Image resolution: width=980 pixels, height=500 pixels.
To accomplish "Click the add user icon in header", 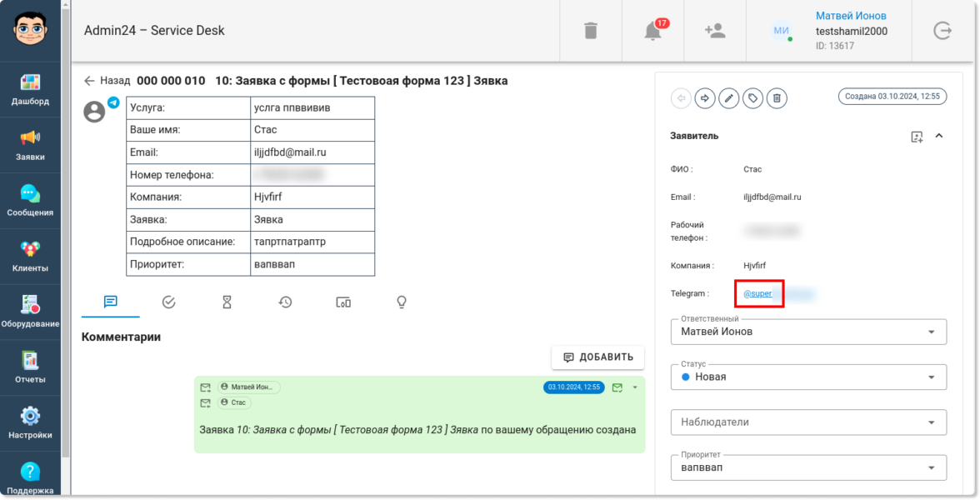I will point(714,31).
